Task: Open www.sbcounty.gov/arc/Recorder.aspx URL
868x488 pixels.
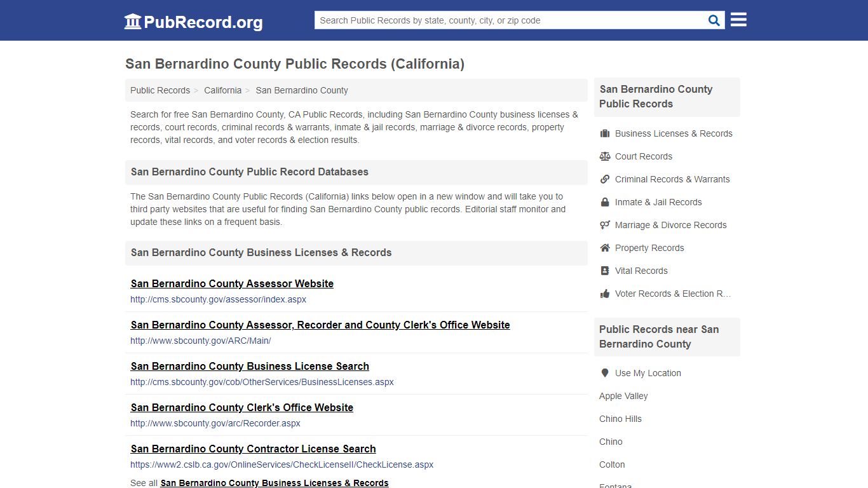Action: click(215, 423)
